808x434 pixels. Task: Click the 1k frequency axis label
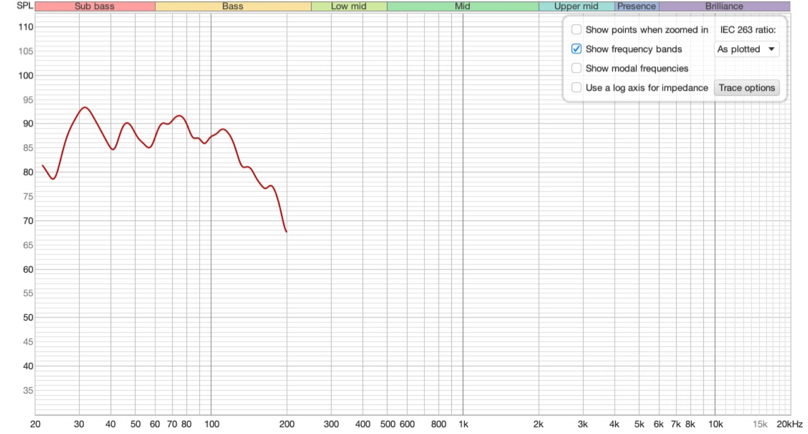pyautogui.click(x=463, y=424)
